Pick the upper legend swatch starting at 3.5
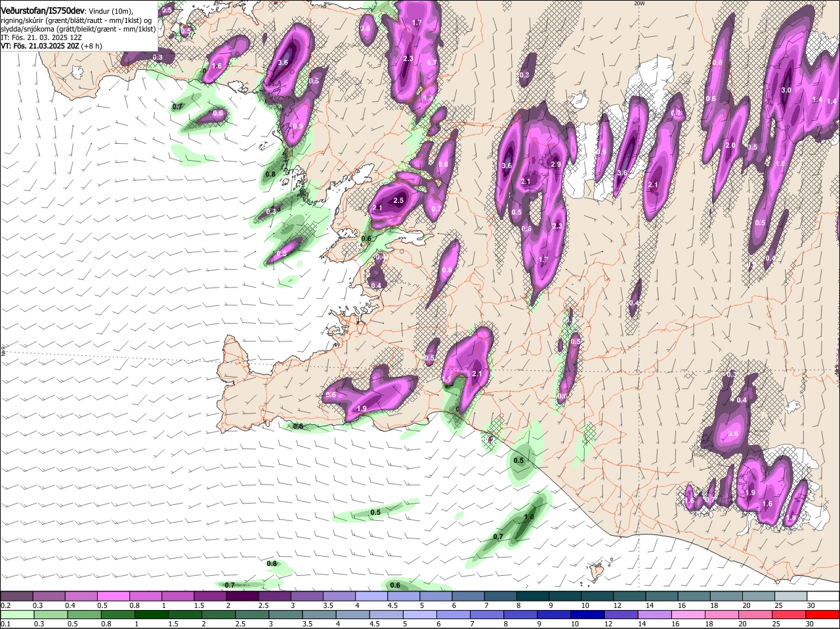Viewport: 840px width, 629px height. click(339, 596)
